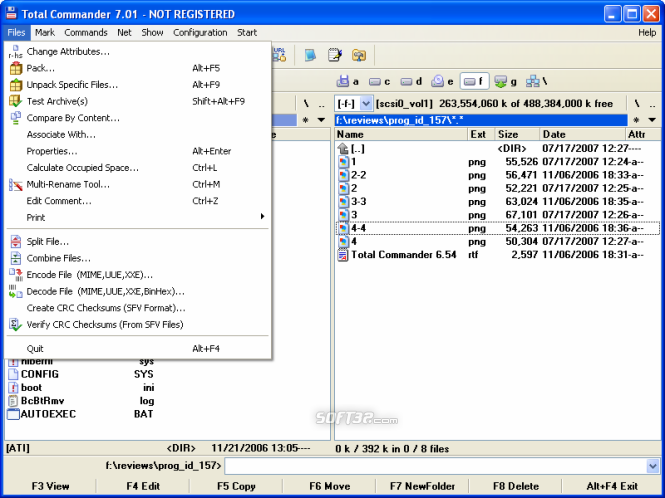Viewport: 665px width, 498px height.
Task: Click the F3 View button
Action: pyautogui.click(x=50, y=486)
